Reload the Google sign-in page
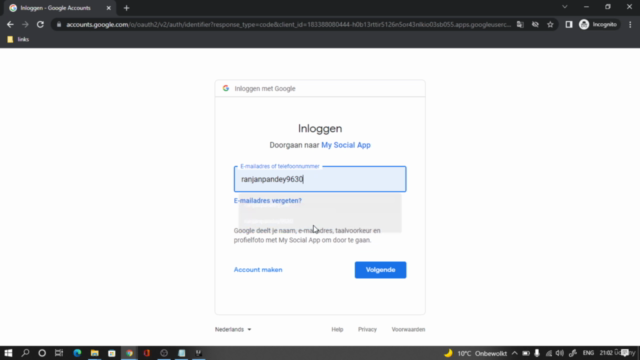This screenshot has width=640, height=360. (x=40, y=24)
